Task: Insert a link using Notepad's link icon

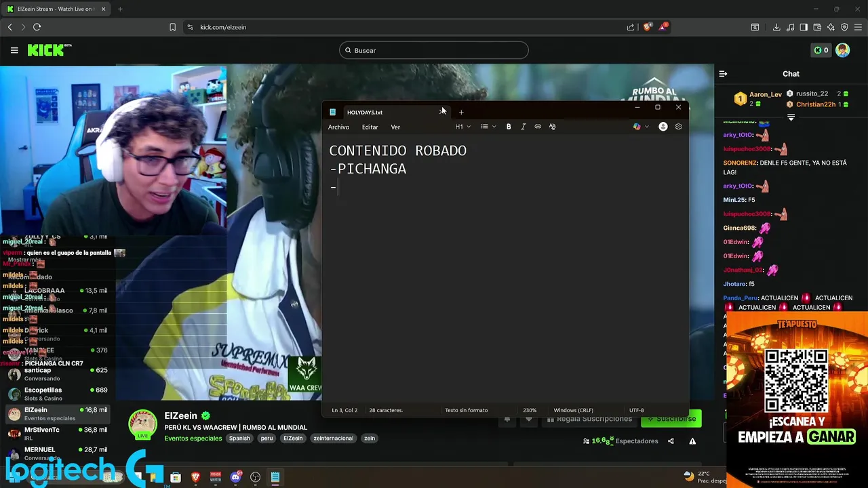Action: 538,127
